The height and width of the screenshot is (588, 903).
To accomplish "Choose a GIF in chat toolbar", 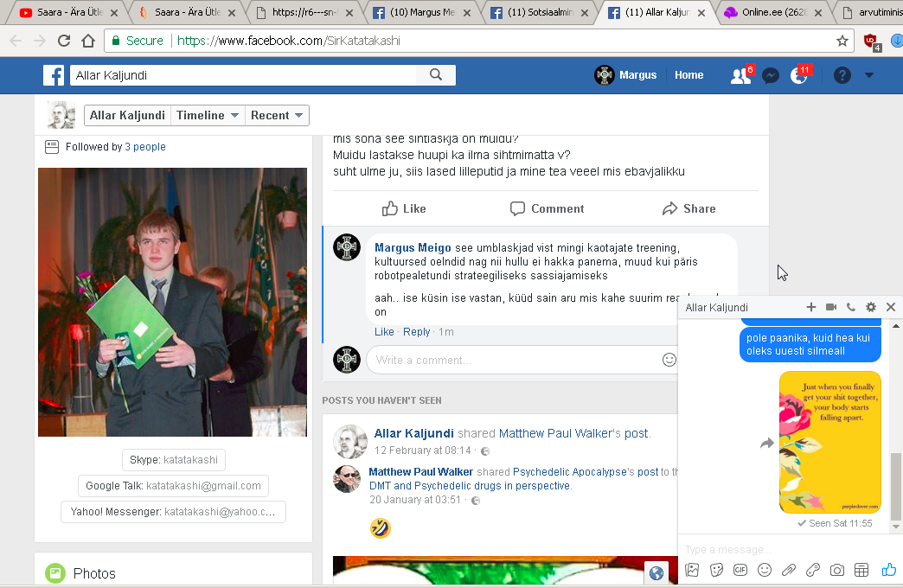I will (740, 570).
